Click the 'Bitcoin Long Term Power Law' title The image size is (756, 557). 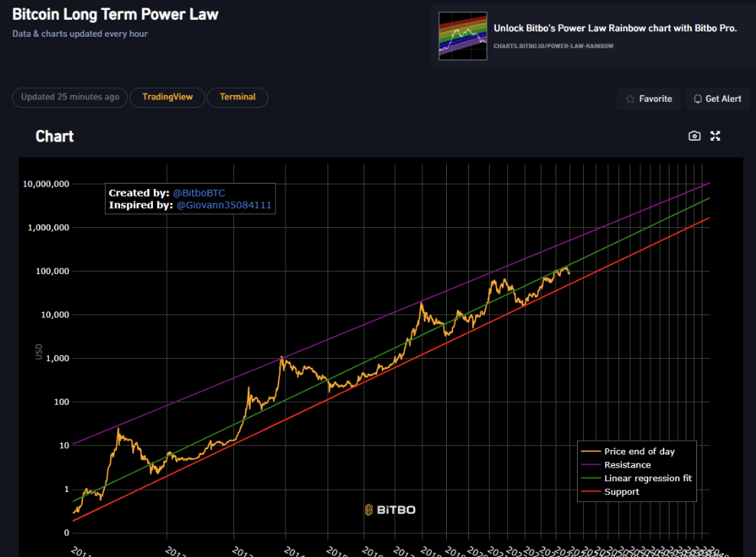115,14
